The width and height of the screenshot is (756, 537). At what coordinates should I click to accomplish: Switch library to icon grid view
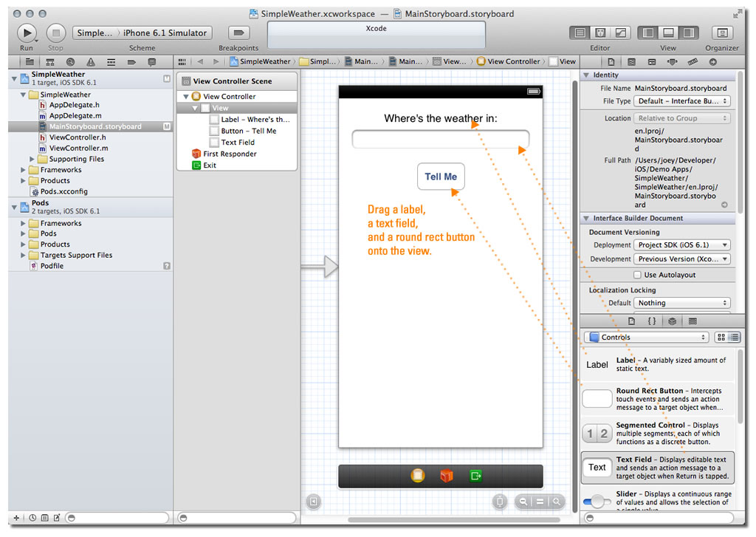721,338
